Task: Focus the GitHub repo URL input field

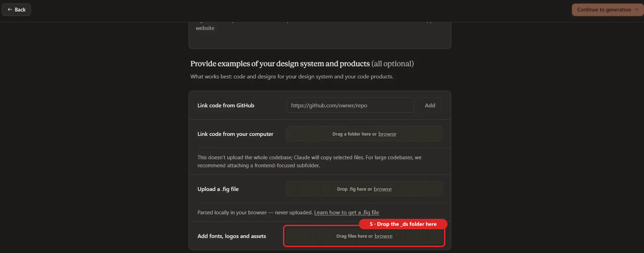Action: point(350,105)
